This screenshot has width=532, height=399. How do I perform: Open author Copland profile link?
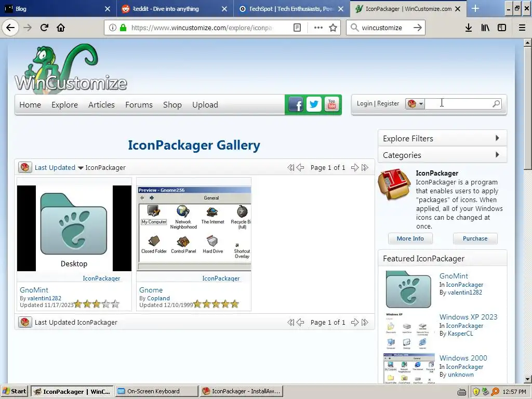point(158,298)
